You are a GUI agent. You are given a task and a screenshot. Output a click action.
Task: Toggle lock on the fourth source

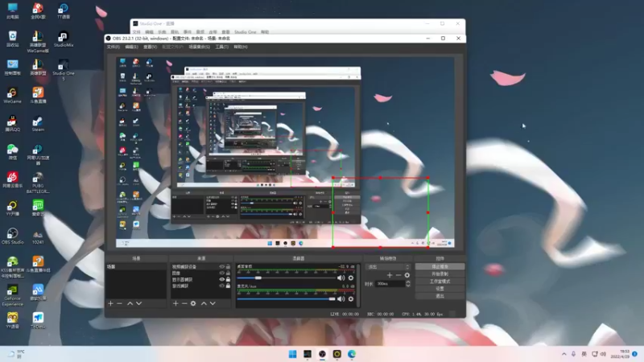point(229,286)
